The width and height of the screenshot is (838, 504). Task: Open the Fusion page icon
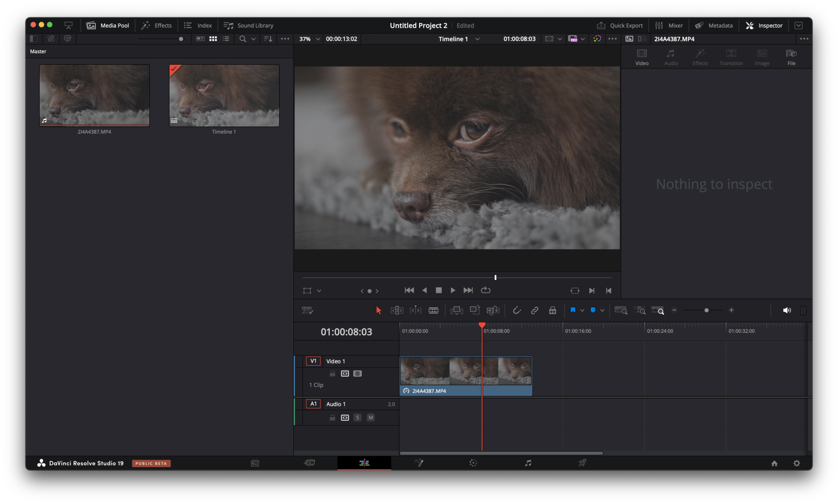click(x=419, y=463)
